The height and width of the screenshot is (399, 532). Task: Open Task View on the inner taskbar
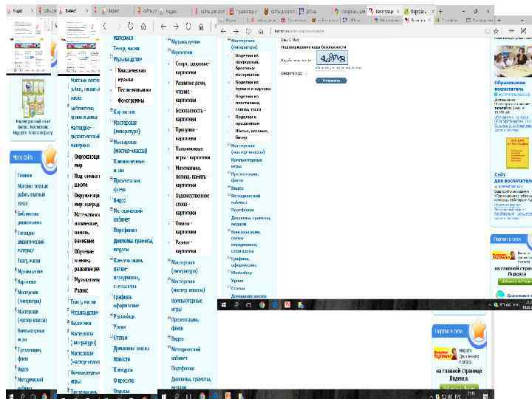point(249,305)
